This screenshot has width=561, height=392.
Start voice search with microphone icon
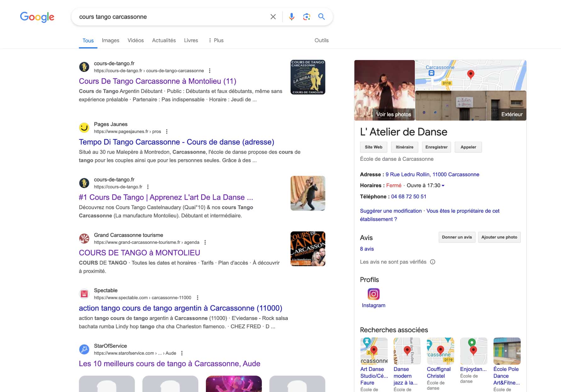(x=292, y=17)
